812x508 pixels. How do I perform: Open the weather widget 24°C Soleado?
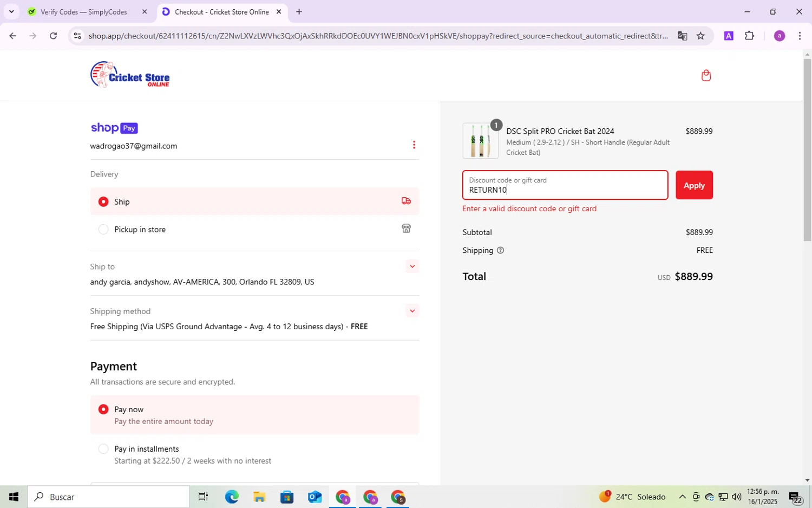(632, 497)
